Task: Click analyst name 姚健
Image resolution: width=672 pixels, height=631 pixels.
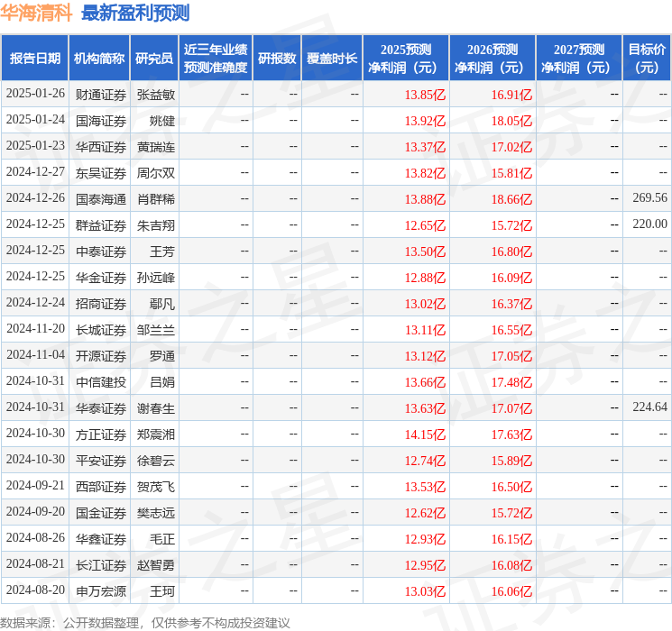Action: click(x=162, y=121)
